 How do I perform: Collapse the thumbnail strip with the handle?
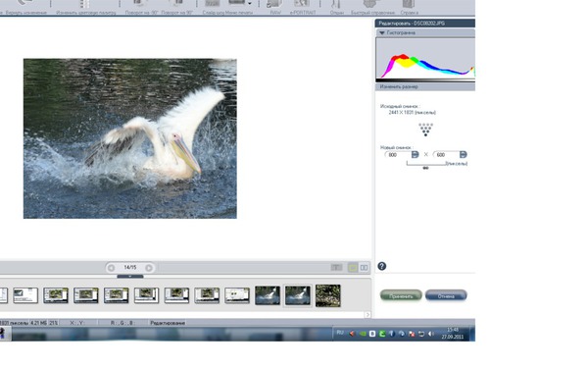[129, 277]
